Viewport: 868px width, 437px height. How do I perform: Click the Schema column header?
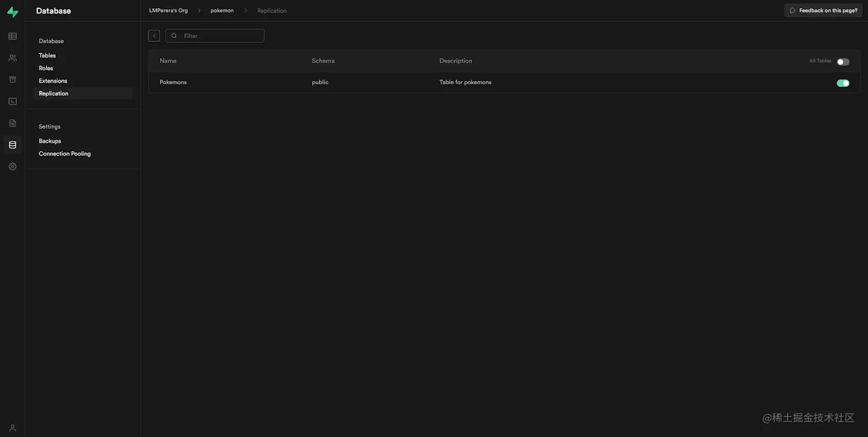323,61
